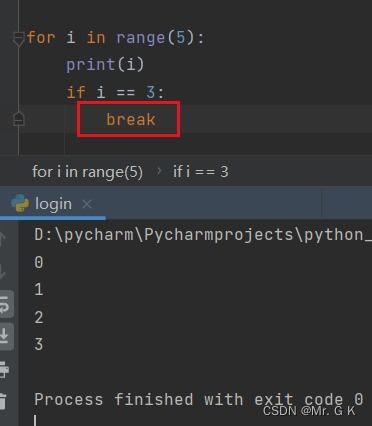Click the up stack trace arrow

pos(3,239)
